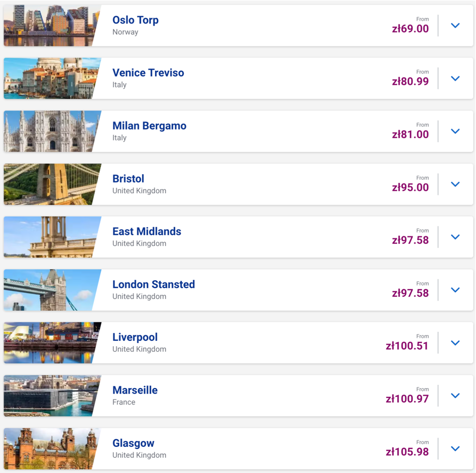Expand the Marseille chevron arrow

[455, 396]
